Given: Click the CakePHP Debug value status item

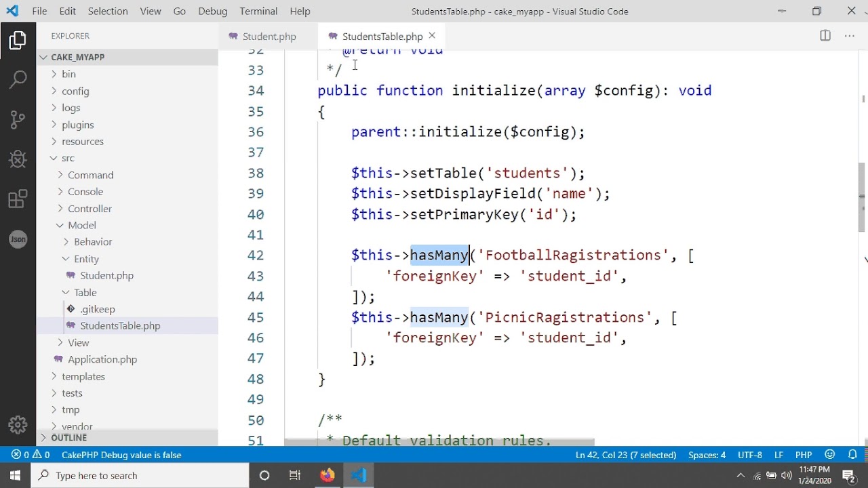Looking at the screenshot, I should click(x=121, y=455).
